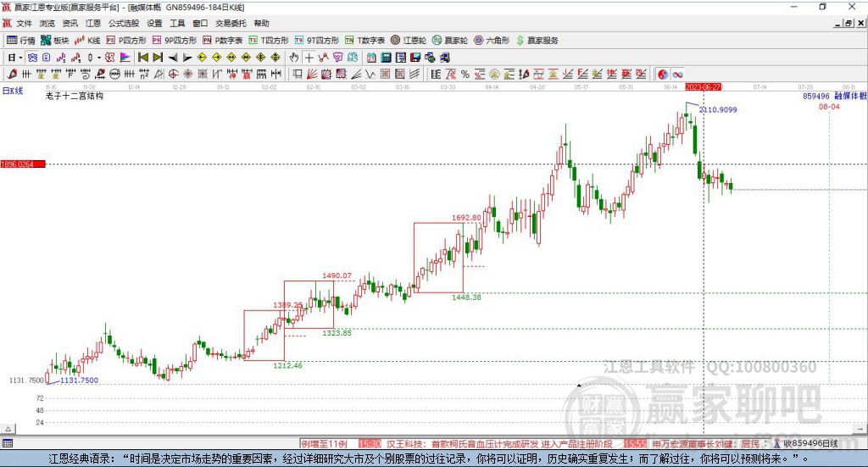Open the 窗口 menu
Screen dimensions: 868x467
tap(200, 23)
